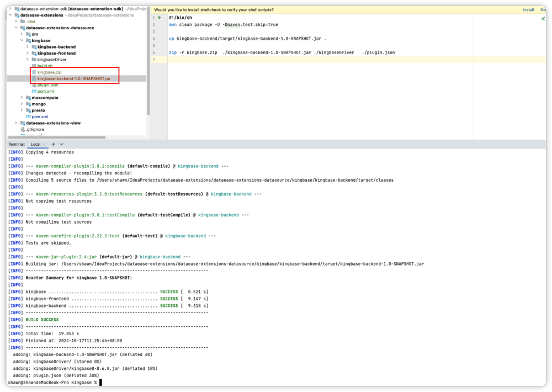Click the adding: plugin.json deflated line

click(56, 375)
